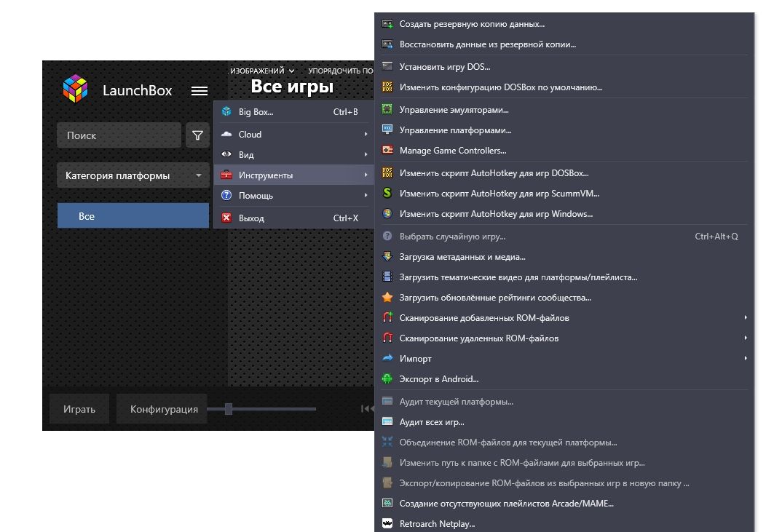
Task: Select Экспорт в Android…
Action: (565, 379)
